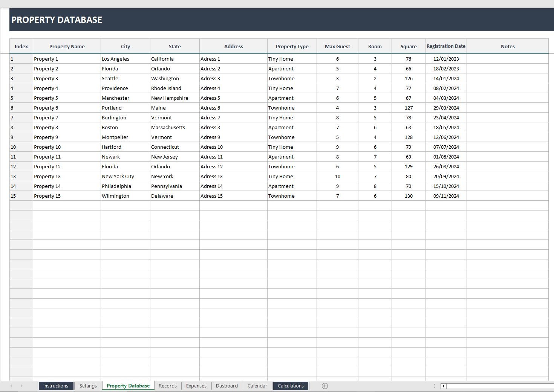Click horizontal scrollbar left arrow
The width and height of the screenshot is (554, 392).
point(444,386)
